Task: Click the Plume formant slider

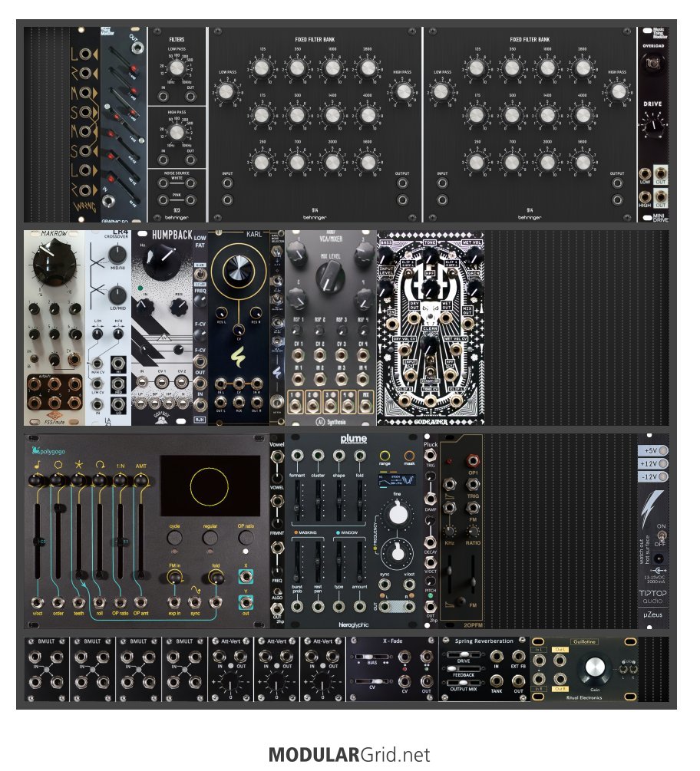Action: pyautogui.click(x=296, y=502)
